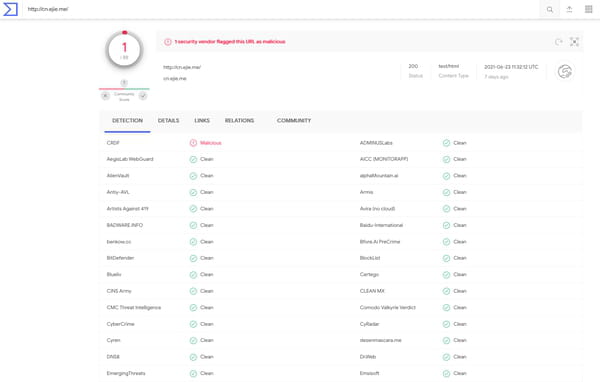Click the clean check icon for BitDefender

click(193, 258)
